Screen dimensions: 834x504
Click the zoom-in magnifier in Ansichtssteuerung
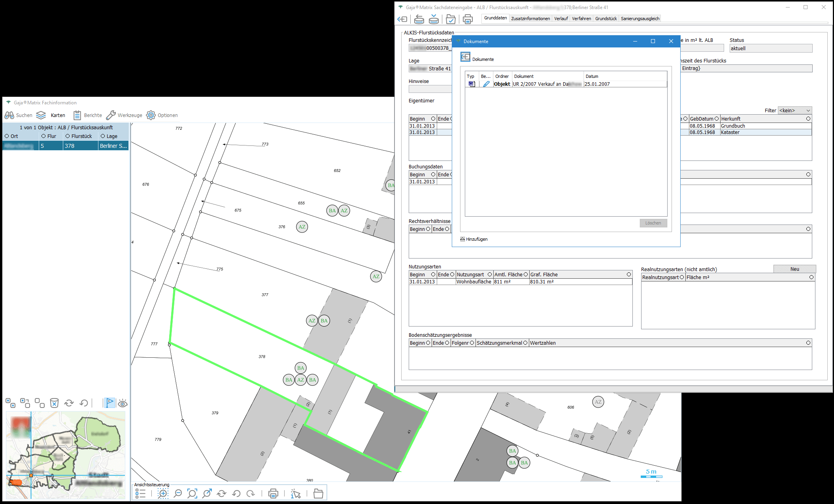[x=163, y=493]
